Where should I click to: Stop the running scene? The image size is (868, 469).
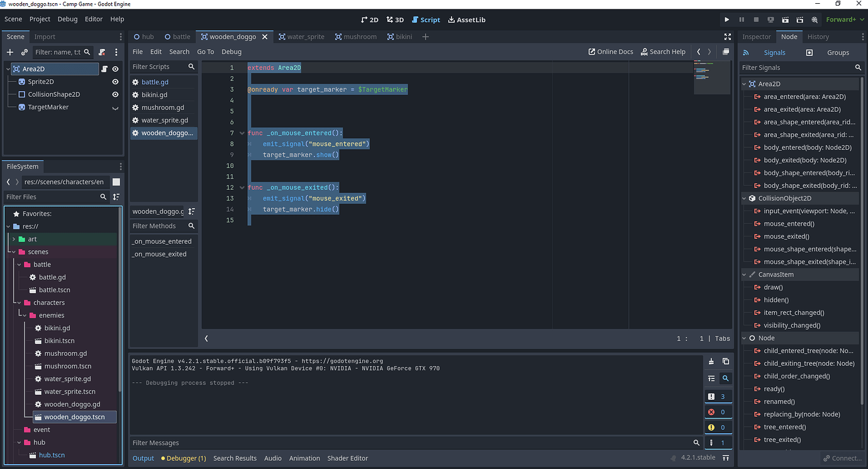tap(755, 19)
